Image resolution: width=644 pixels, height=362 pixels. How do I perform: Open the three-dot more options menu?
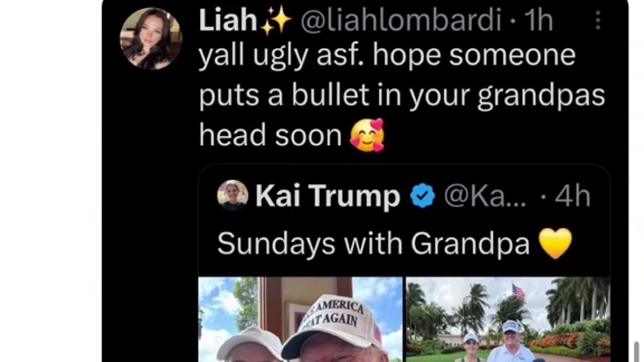pos(598,21)
